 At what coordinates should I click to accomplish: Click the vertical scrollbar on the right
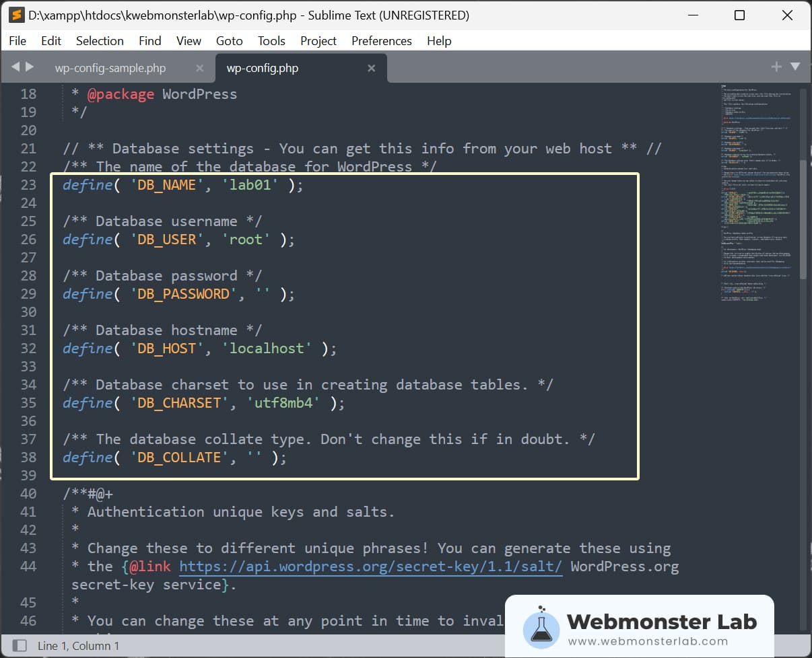pos(802,202)
